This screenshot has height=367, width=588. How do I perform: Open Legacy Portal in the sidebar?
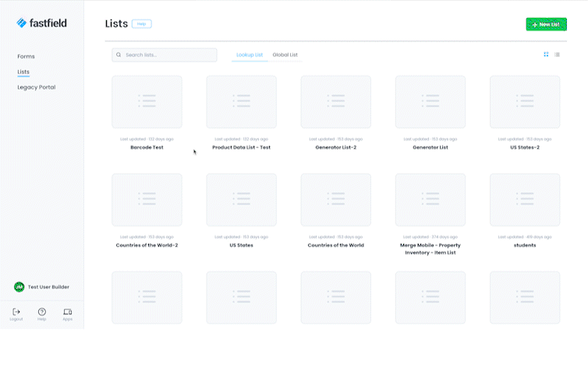pyautogui.click(x=36, y=87)
